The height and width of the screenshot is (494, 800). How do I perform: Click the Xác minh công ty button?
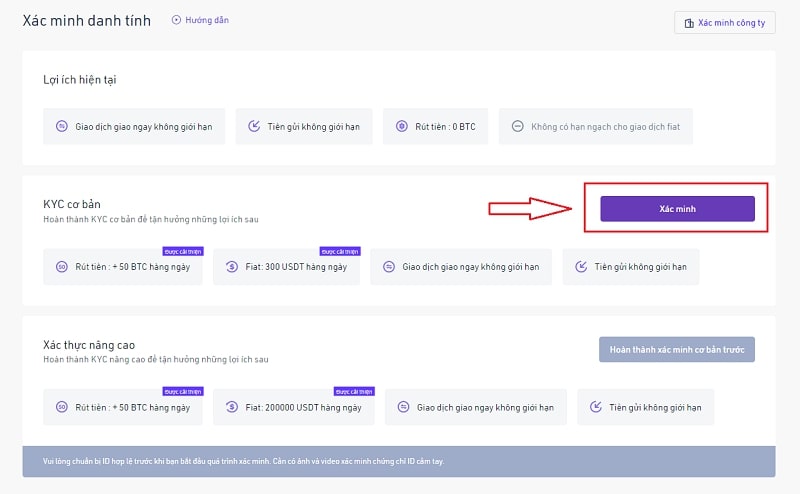coord(724,22)
